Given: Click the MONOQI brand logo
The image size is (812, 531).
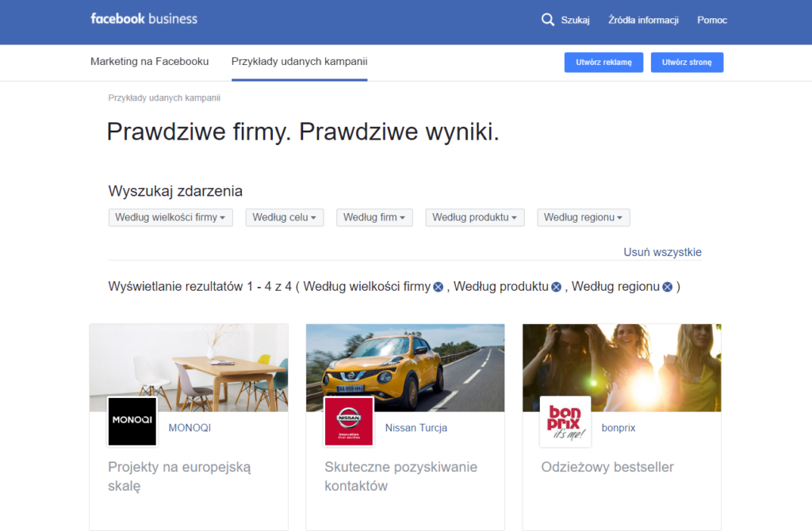Looking at the screenshot, I should point(132,422).
